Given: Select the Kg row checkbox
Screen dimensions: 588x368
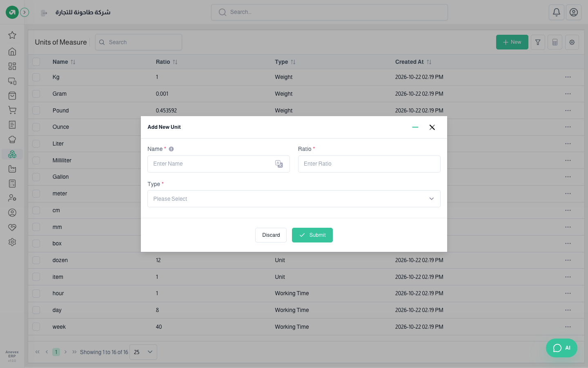Looking at the screenshot, I should 36,77.
